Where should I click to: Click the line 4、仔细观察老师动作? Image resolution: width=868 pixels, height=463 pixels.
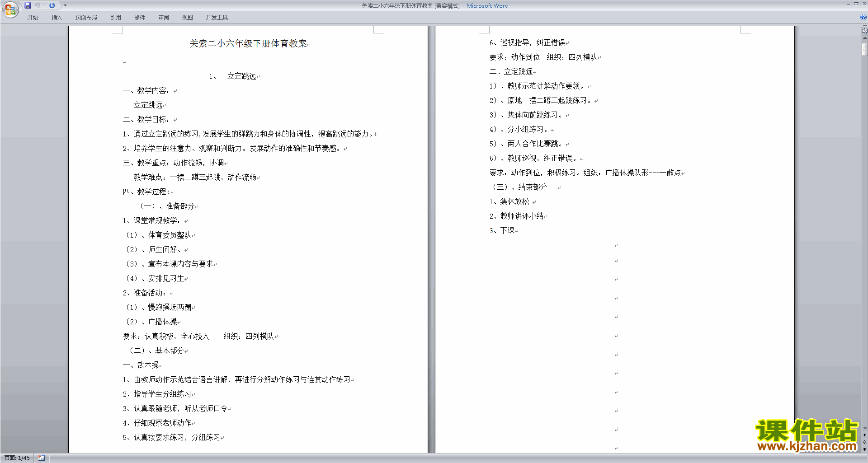[157, 423]
